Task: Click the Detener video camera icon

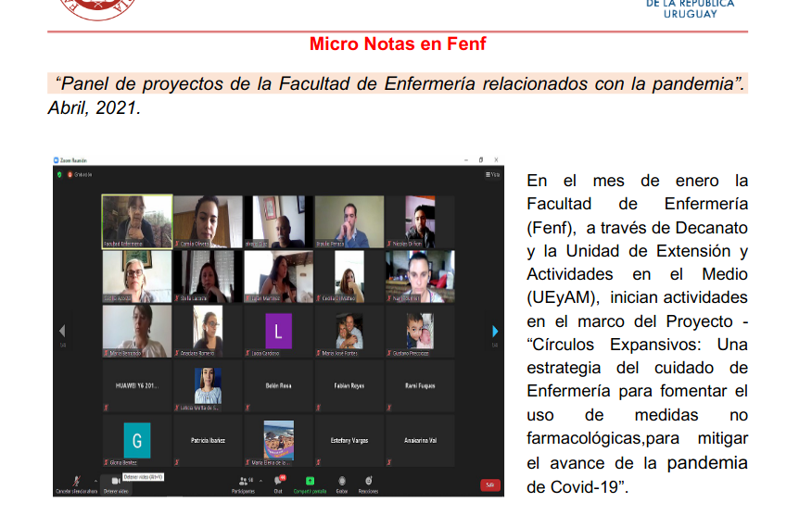Action: point(116,481)
